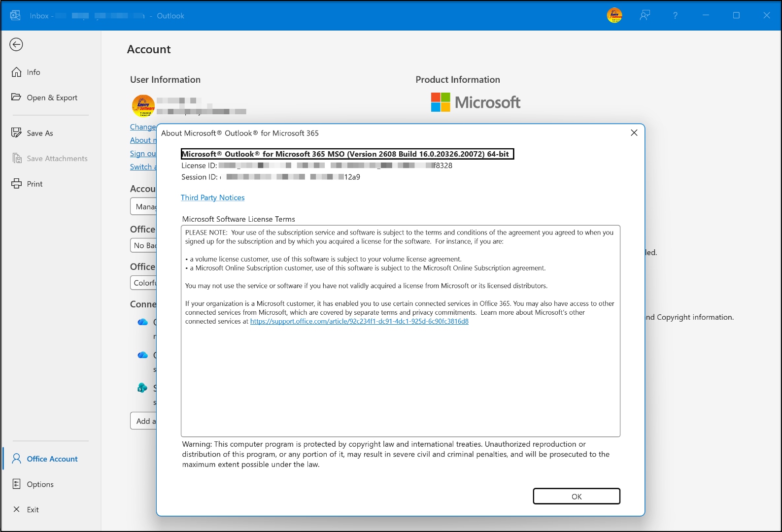
Task: Click the second OneDrive cloud icon
Action: click(142, 355)
